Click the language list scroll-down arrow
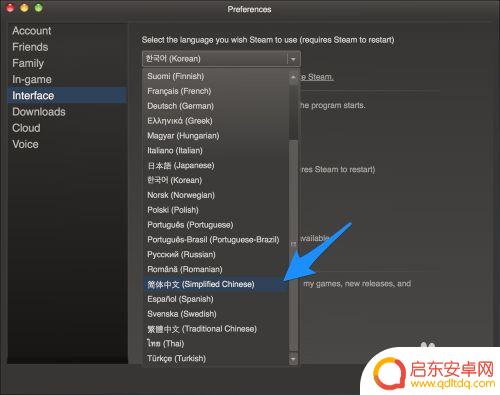 pyautogui.click(x=293, y=359)
